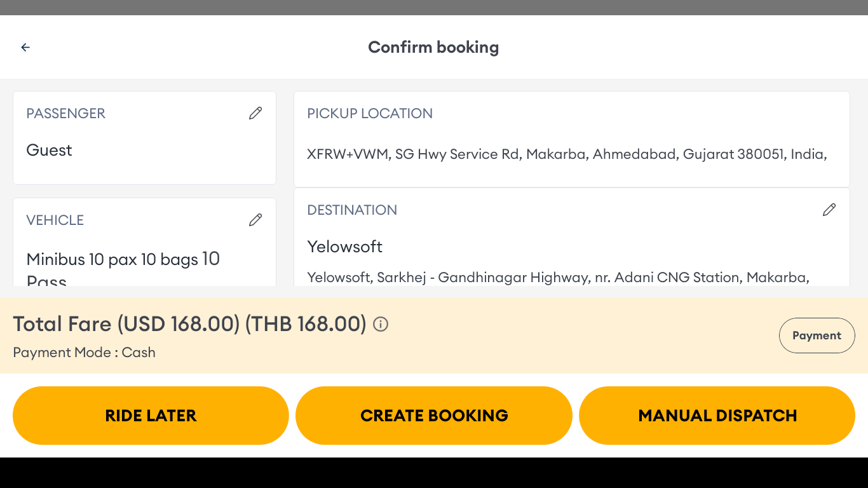Viewport: 868px width, 488px height.
Task: Click the PASSENGER section heading
Action: point(66,114)
